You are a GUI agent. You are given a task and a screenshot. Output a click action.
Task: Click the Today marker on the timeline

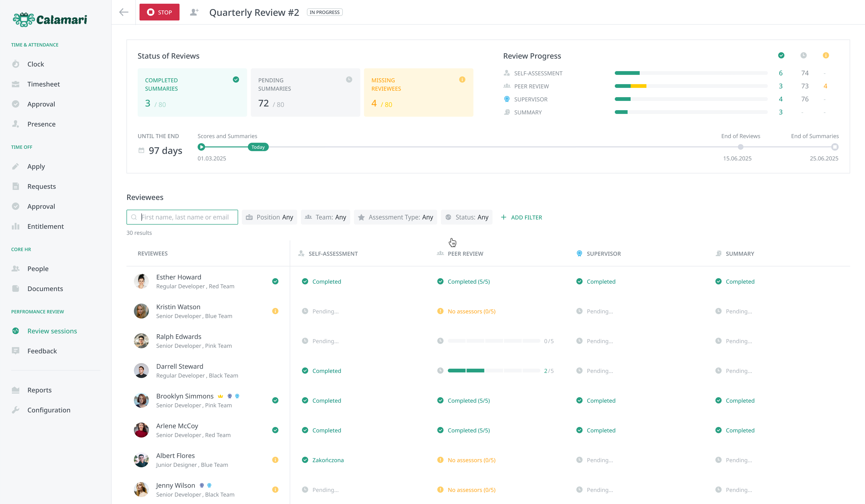(258, 147)
